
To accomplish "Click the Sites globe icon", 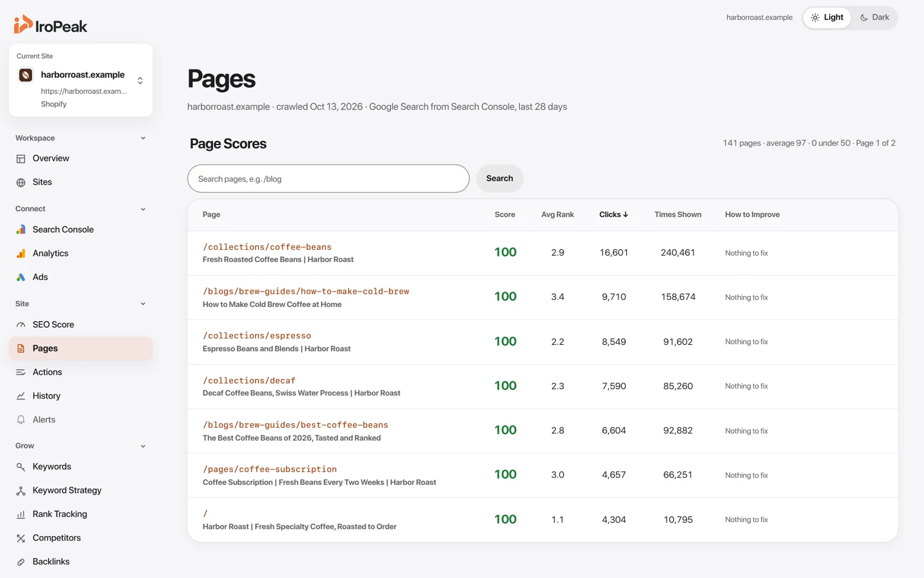I will click(x=21, y=182).
